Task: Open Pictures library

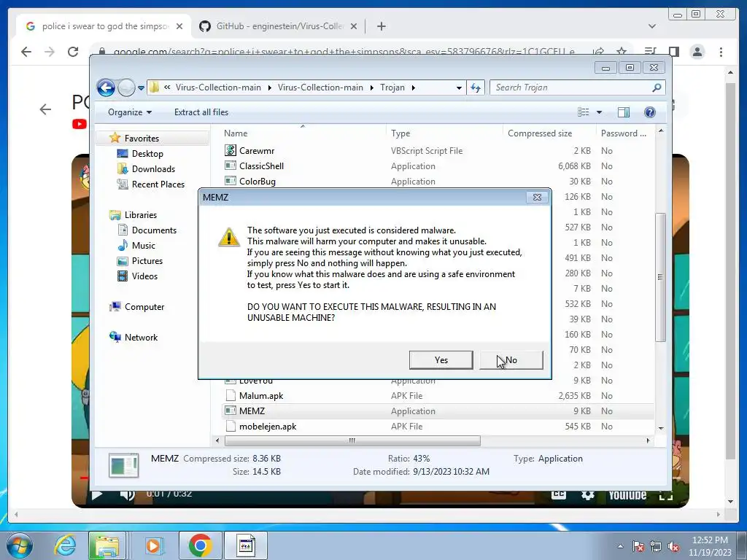Action: [147, 261]
